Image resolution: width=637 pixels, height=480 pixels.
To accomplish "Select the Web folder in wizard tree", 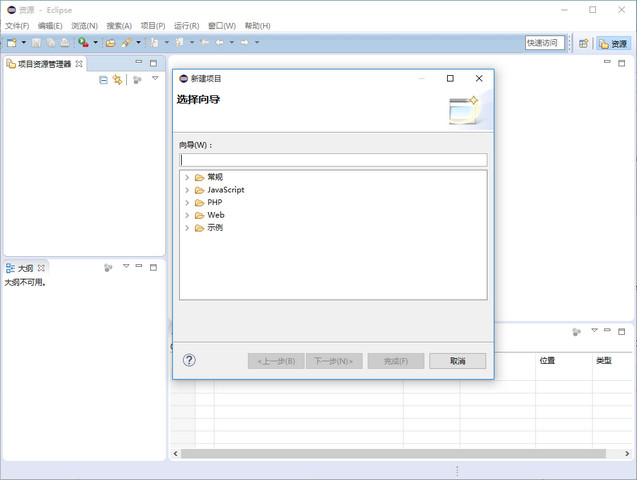I will [215, 215].
